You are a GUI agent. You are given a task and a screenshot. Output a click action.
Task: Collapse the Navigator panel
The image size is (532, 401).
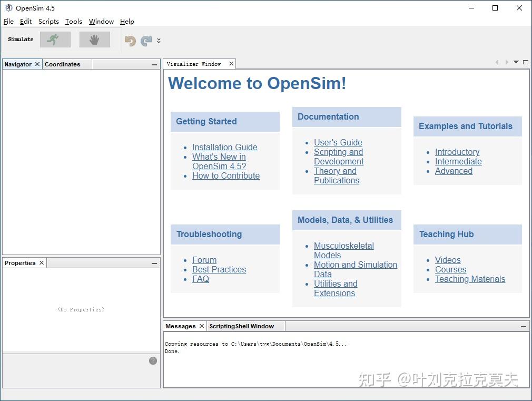click(x=153, y=64)
